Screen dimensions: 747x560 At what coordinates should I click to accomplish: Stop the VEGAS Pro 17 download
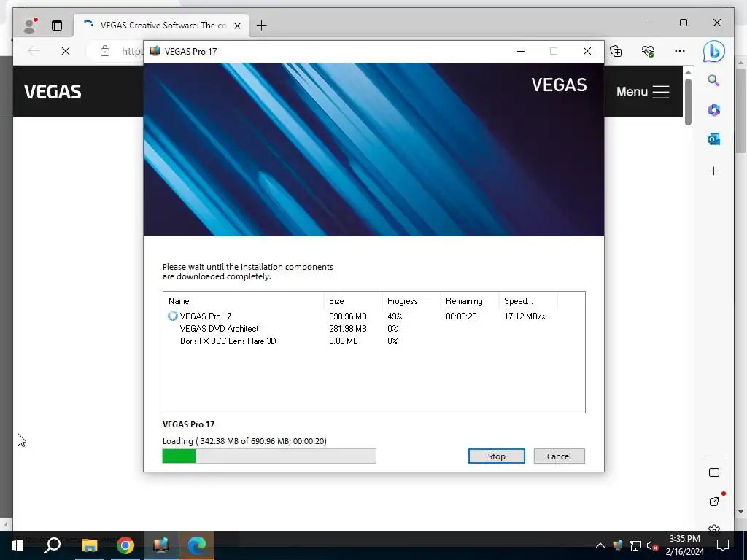click(x=496, y=456)
